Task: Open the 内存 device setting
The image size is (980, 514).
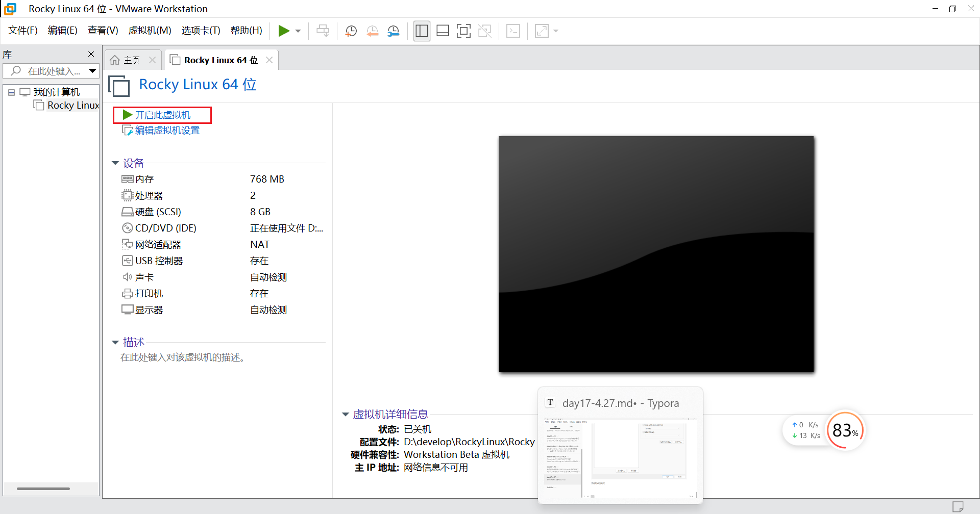Action: pyautogui.click(x=144, y=179)
